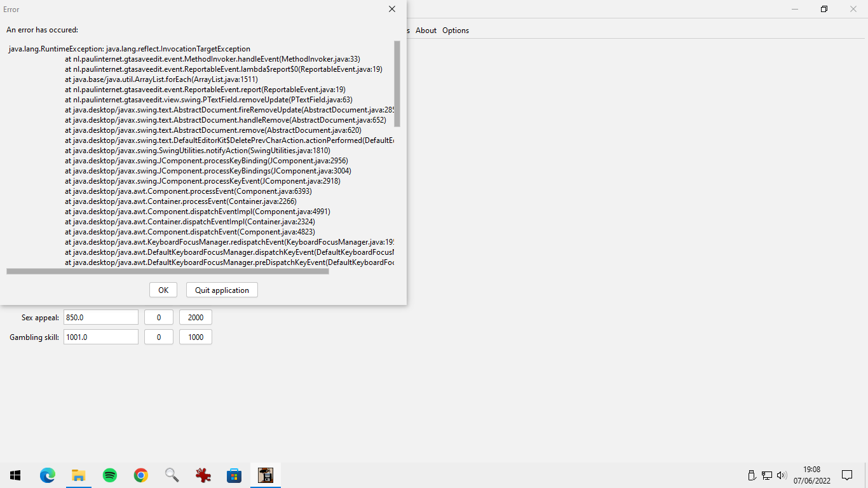Launch Spotify from the taskbar
The height and width of the screenshot is (488, 868).
click(x=109, y=475)
